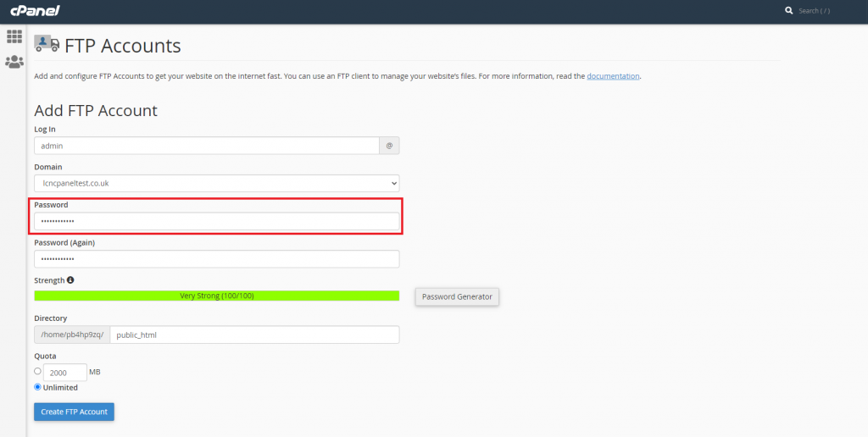Open the documentation link
Image resolution: width=868 pixels, height=437 pixels.
613,75
